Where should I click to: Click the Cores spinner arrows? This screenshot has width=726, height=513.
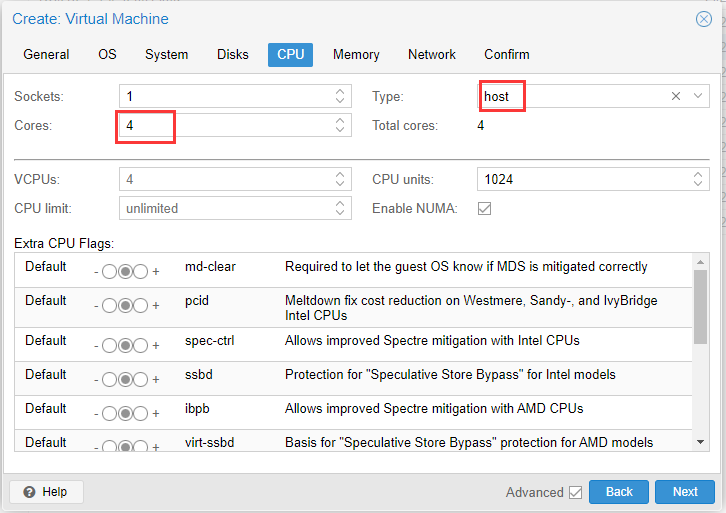pyautogui.click(x=340, y=125)
